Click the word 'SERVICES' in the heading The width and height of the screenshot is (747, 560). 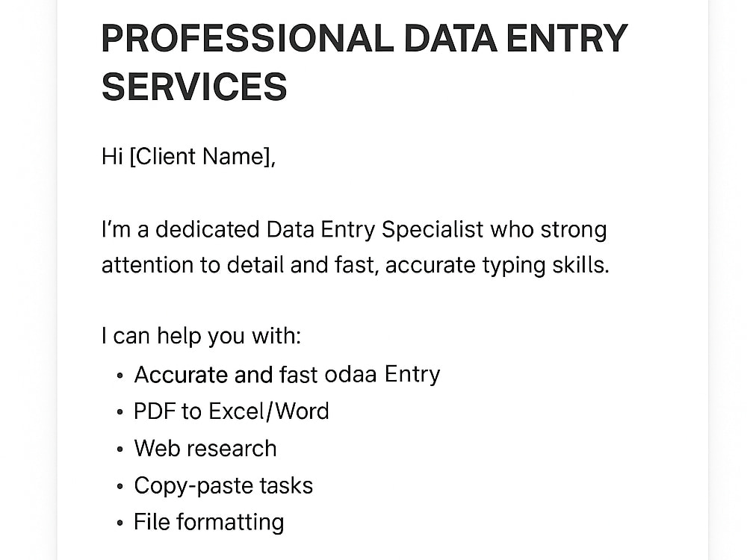tap(194, 87)
